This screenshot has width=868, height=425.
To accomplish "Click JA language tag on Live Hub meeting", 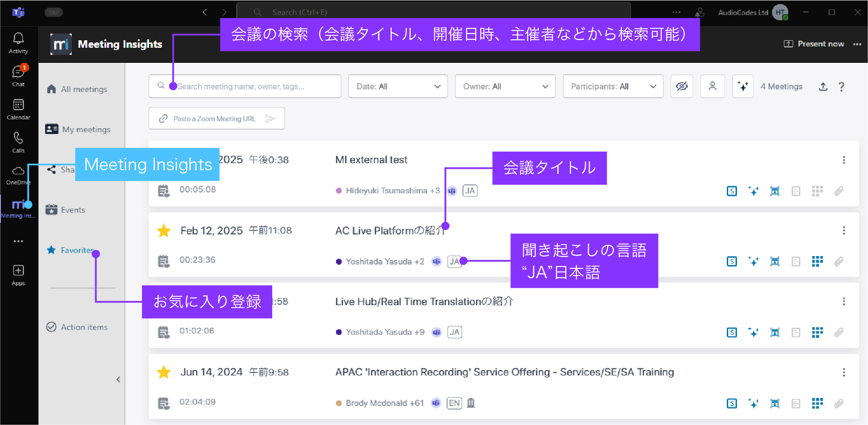I will pyautogui.click(x=455, y=332).
